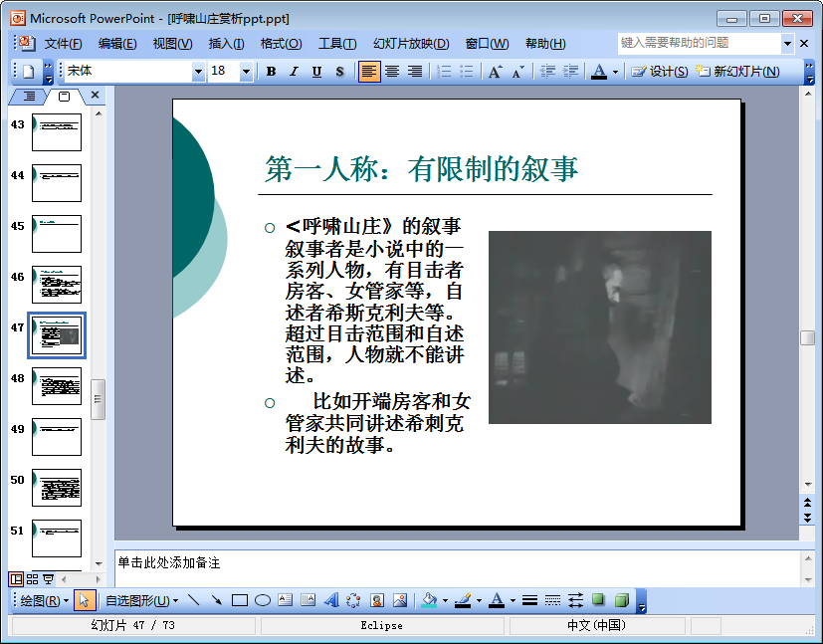This screenshot has height=644, width=823.
Task: Open the 帮助(H) menu
Action: 545,44
